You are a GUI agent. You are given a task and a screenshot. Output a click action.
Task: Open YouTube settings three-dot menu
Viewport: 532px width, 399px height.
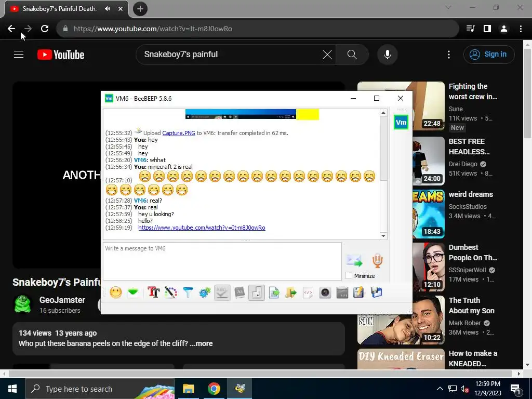pyautogui.click(x=449, y=55)
